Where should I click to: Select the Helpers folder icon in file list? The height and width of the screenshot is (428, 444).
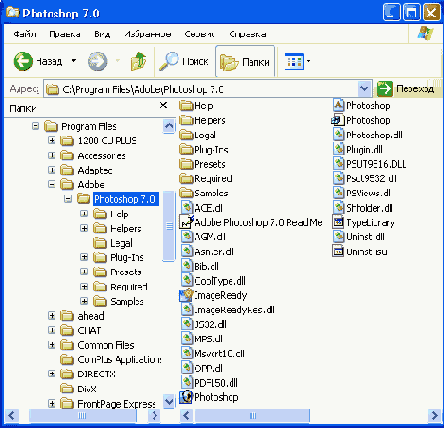click(186, 120)
